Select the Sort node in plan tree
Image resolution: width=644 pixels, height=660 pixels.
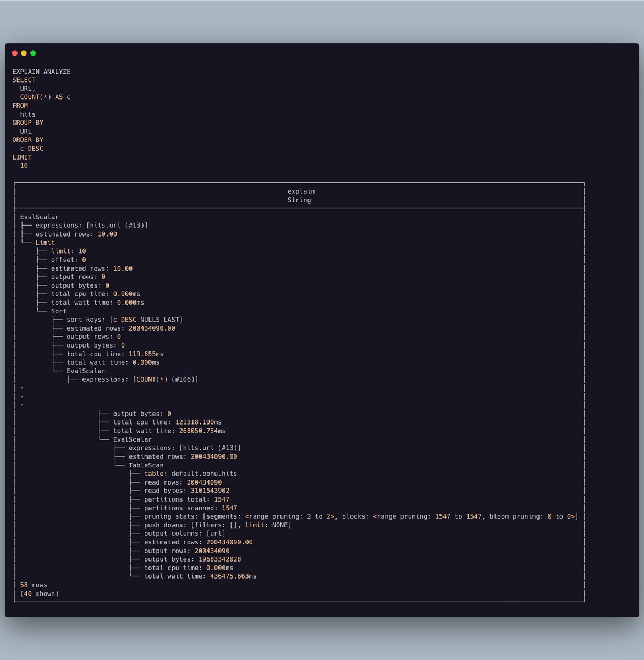pos(59,311)
